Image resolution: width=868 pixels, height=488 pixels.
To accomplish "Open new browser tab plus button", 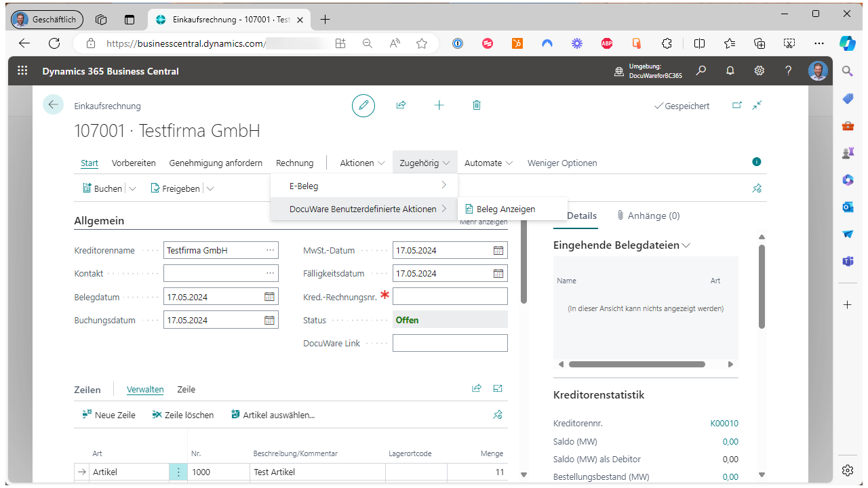I will (325, 20).
